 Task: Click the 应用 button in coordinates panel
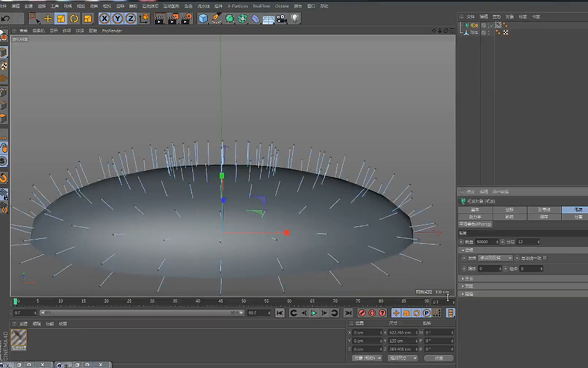click(x=439, y=357)
